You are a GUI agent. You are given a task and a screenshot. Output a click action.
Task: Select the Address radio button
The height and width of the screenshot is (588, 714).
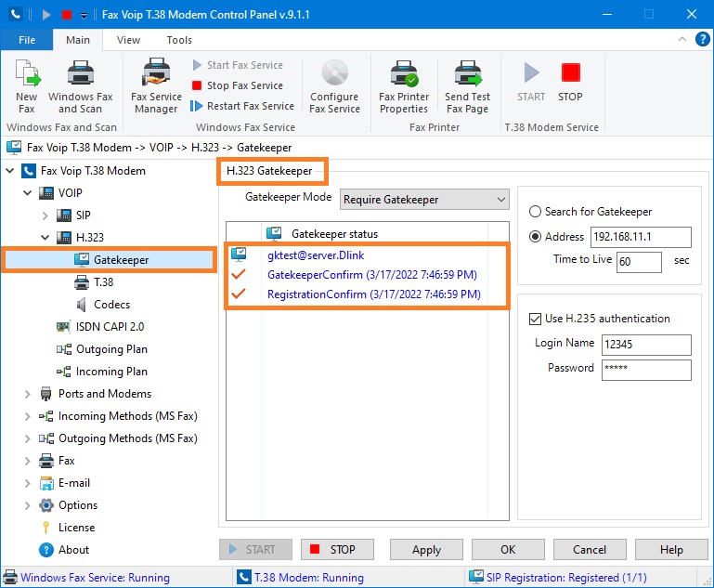[535, 237]
